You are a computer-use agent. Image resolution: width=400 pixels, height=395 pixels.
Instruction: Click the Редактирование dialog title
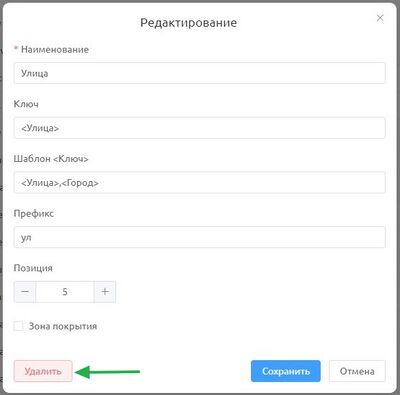click(x=188, y=23)
